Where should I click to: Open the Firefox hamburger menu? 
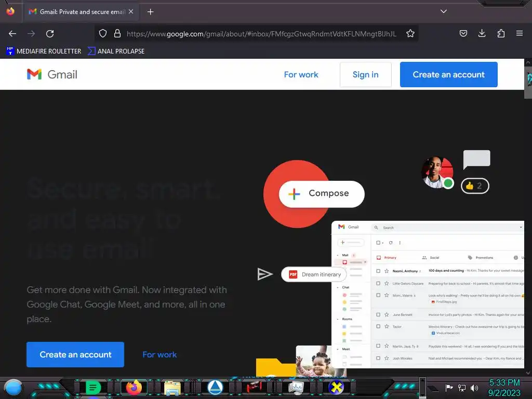click(520, 33)
